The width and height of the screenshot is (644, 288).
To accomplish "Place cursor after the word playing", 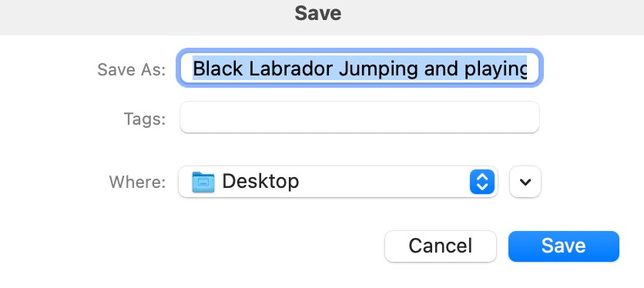I will tap(527, 69).
